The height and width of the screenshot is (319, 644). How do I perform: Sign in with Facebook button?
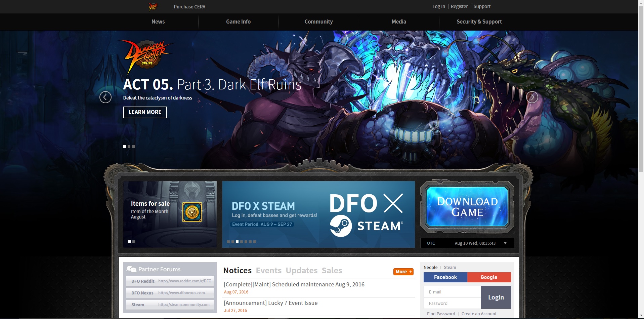click(x=445, y=277)
